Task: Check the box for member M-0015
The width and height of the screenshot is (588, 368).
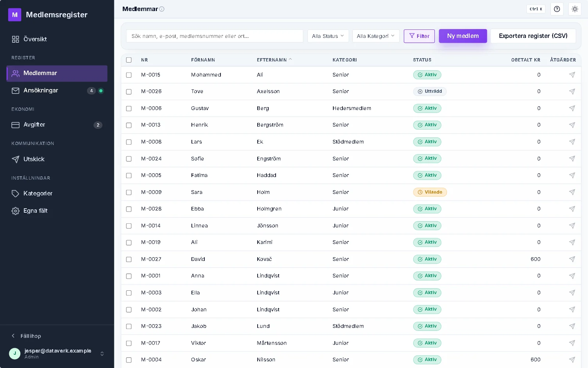Action: [x=129, y=75]
